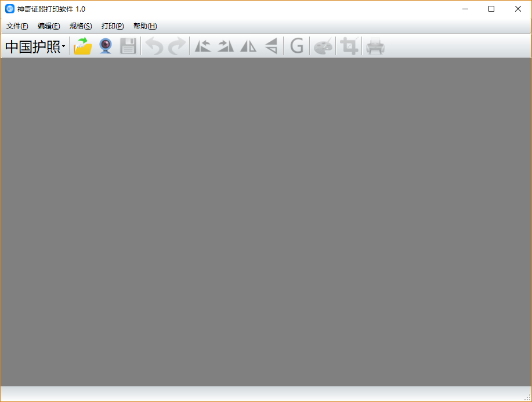This screenshot has height=402, width=532.
Task: Click the G grayscale icon
Action: pos(297,46)
